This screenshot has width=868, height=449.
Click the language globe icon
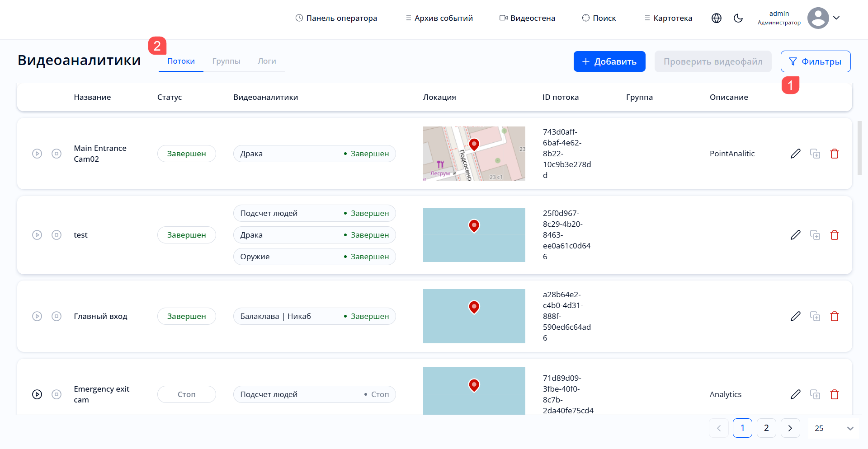[x=716, y=18]
